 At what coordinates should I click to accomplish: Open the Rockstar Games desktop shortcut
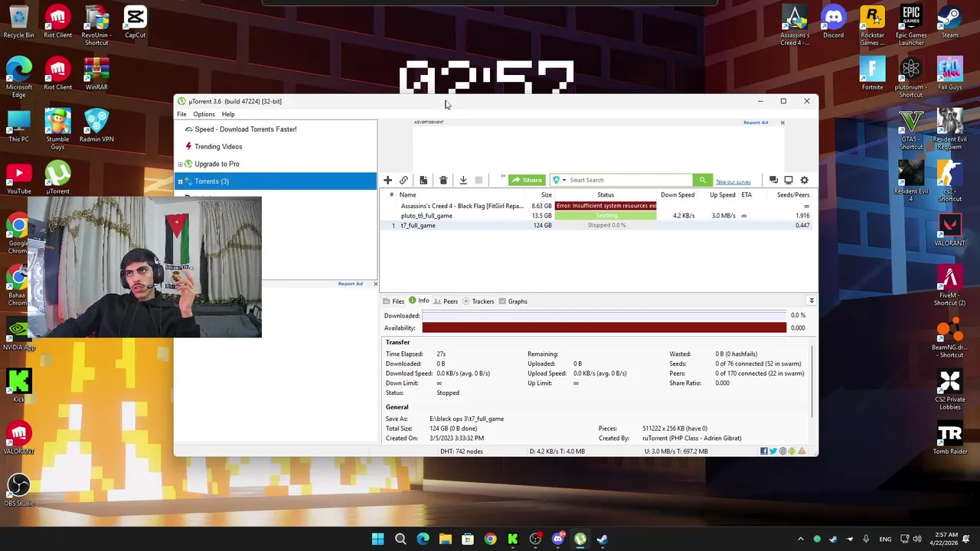(872, 25)
